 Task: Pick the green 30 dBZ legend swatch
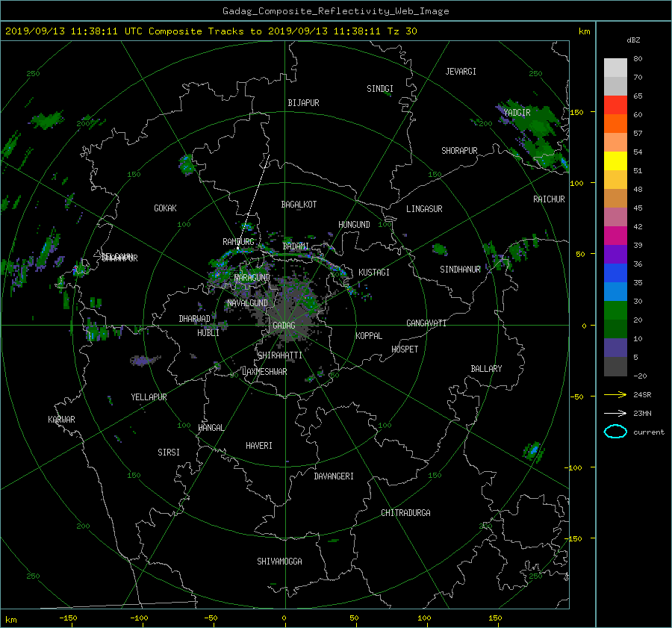click(615, 310)
